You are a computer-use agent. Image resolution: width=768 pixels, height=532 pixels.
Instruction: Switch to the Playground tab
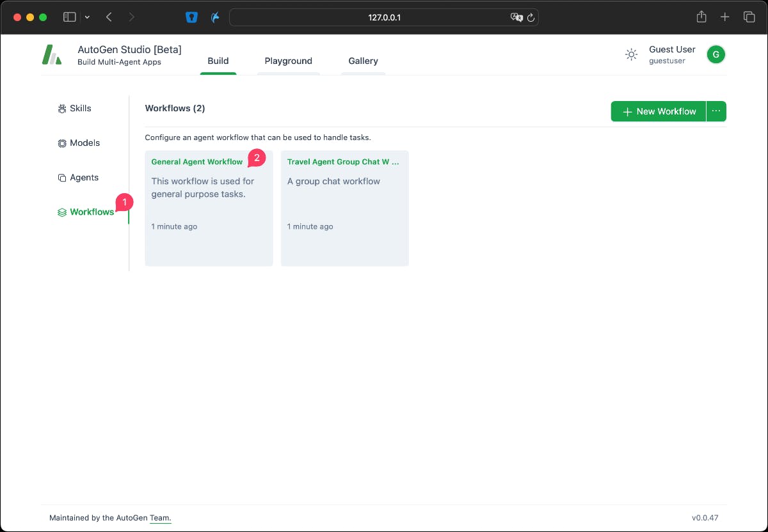[x=289, y=61]
